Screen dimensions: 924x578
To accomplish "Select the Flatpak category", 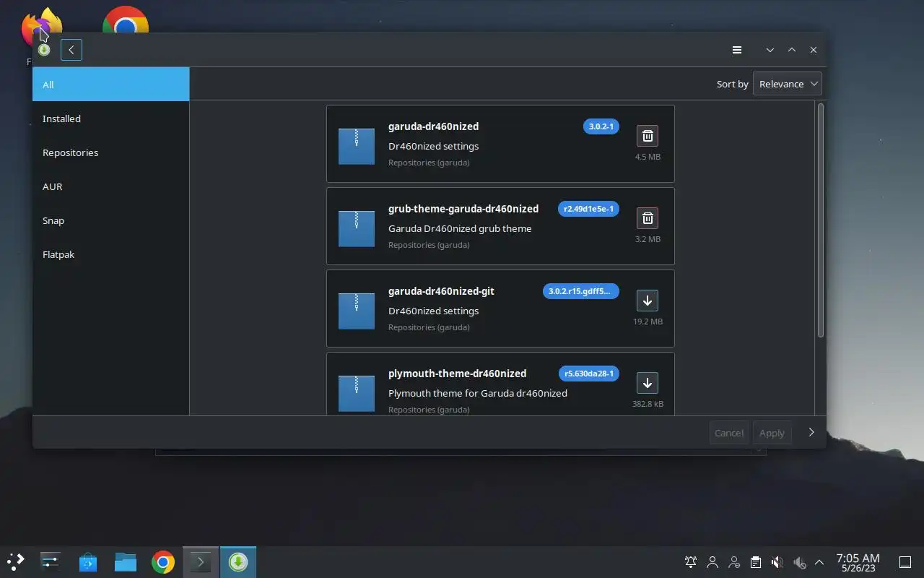I will pyautogui.click(x=111, y=254).
